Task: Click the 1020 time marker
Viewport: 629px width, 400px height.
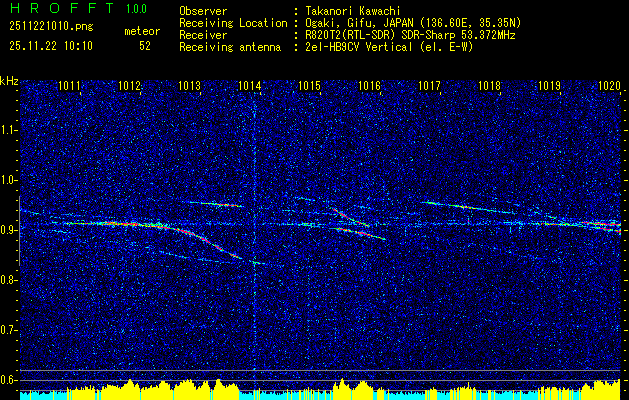Action: (x=609, y=85)
